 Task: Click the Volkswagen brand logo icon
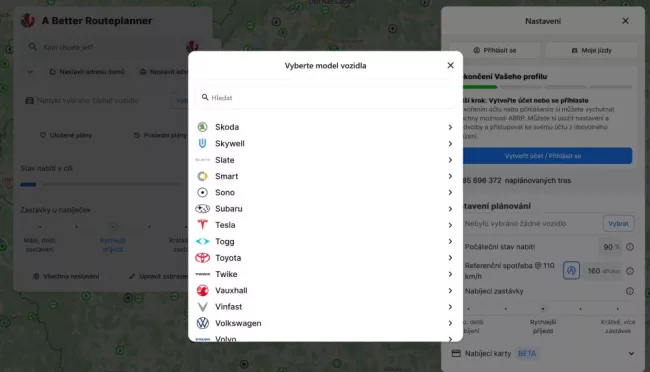(x=202, y=323)
